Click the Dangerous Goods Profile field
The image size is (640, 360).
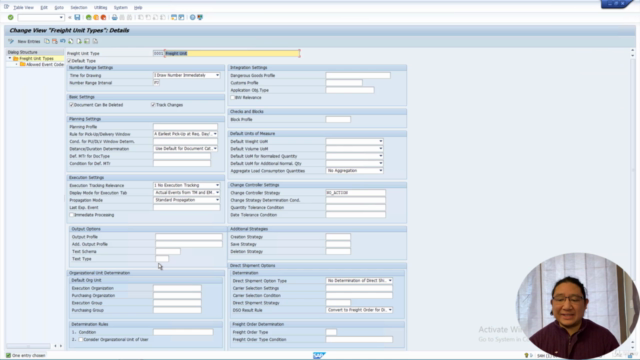click(x=358, y=76)
